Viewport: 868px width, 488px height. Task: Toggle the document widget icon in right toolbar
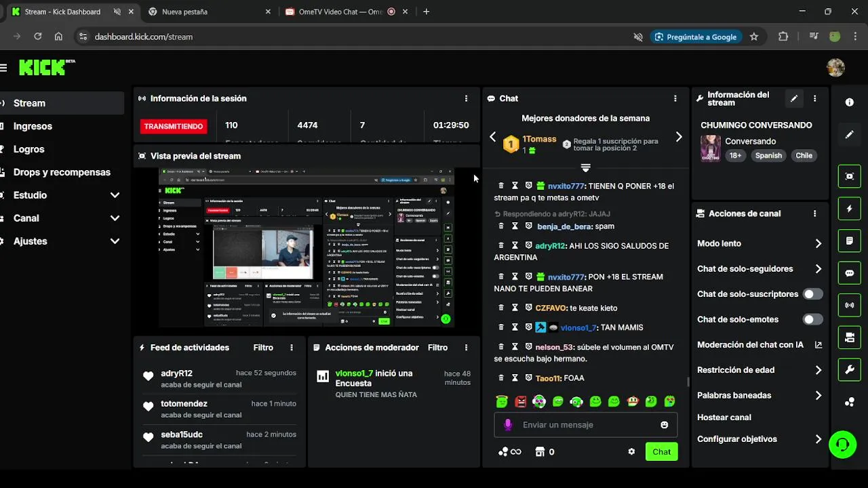850,241
